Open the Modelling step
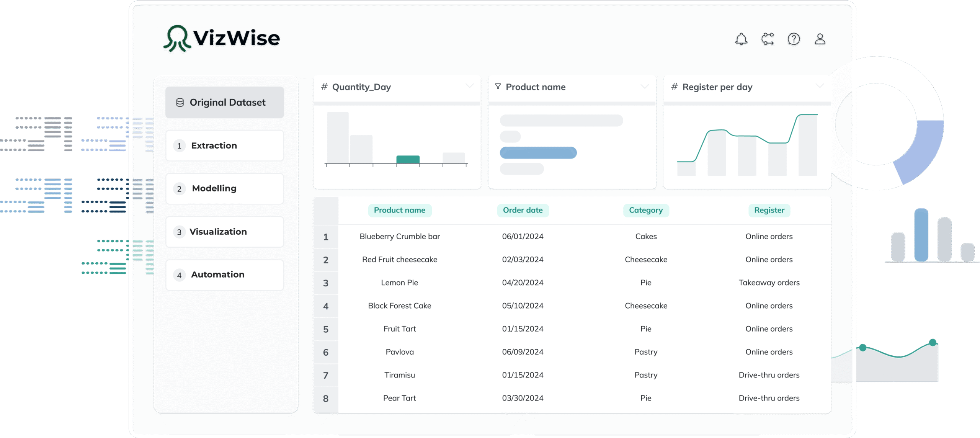 (x=225, y=189)
